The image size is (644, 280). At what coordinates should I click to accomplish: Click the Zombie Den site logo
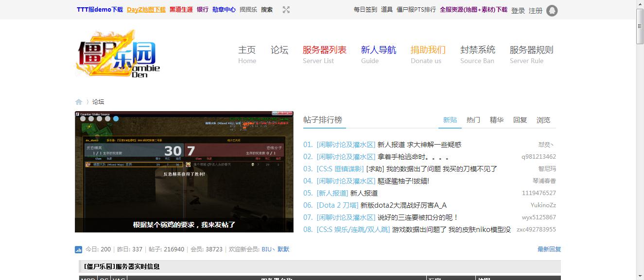tap(118, 54)
